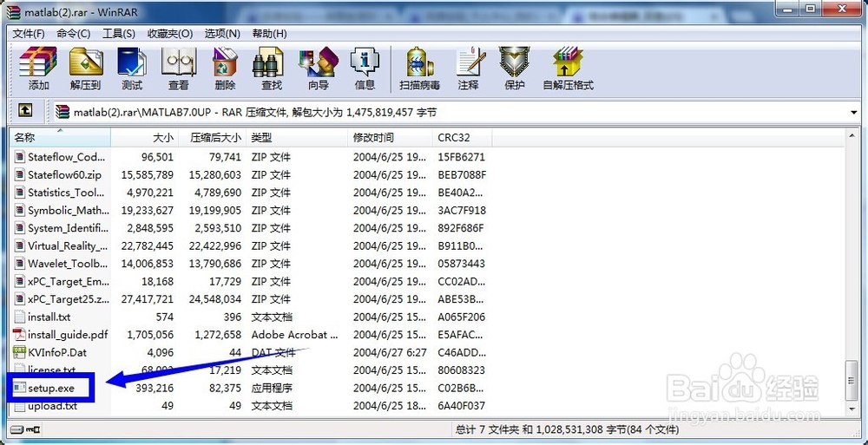Go up one folder level button
This screenshot has width=868, height=445.
click(25, 111)
